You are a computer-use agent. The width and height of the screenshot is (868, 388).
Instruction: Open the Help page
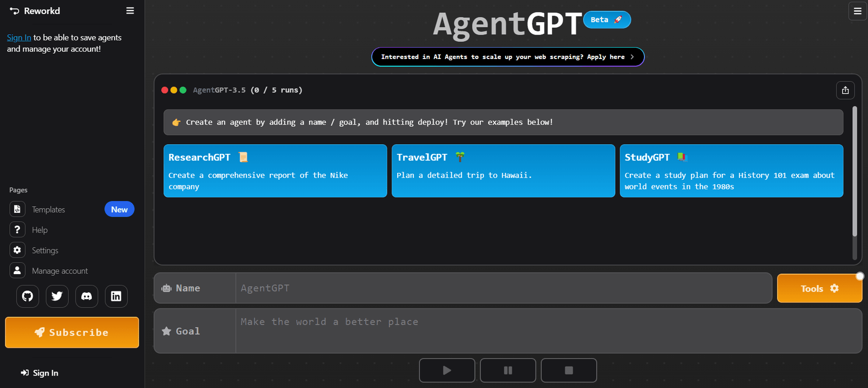point(40,230)
